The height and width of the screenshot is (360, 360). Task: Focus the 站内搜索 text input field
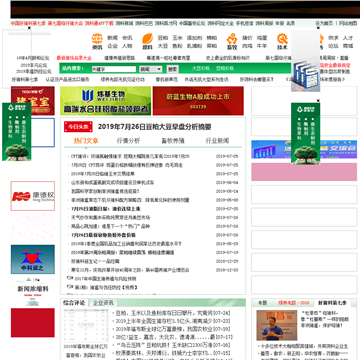(114, 69)
